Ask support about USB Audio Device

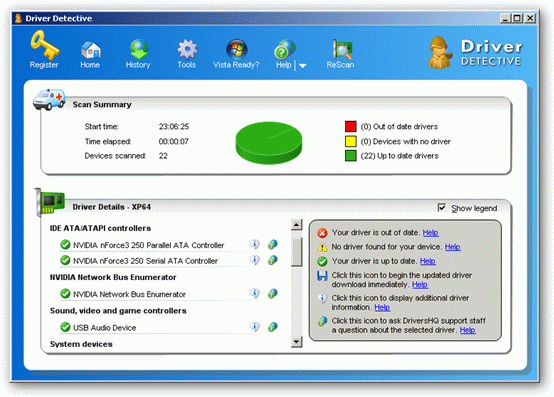272,327
